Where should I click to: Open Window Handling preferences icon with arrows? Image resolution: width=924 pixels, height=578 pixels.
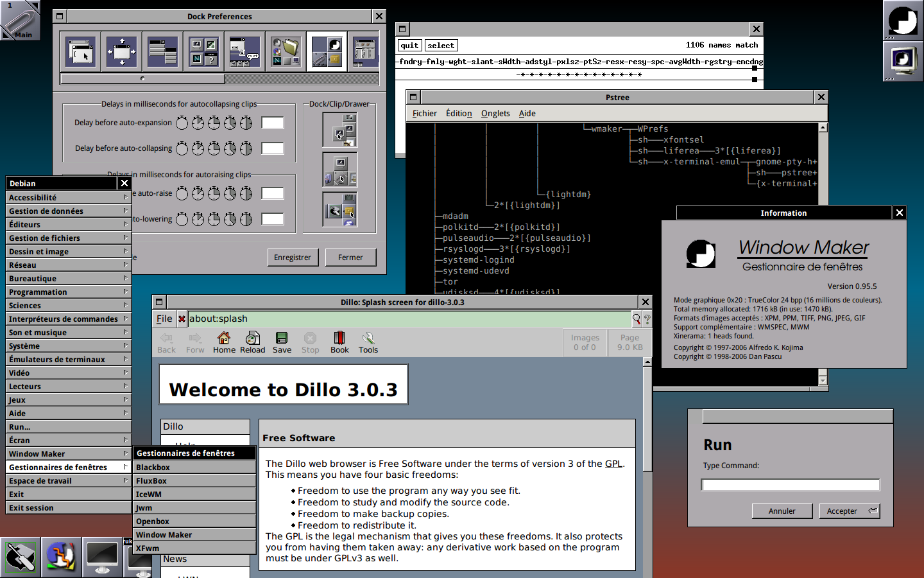pyautogui.click(x=122, y=51)
